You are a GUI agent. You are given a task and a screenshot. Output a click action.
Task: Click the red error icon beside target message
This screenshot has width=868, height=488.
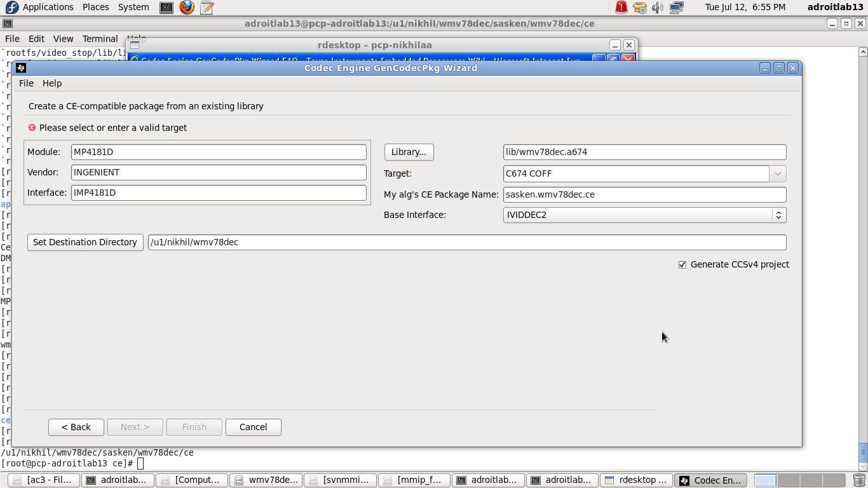pyautogui.click(x=32, y=128)
